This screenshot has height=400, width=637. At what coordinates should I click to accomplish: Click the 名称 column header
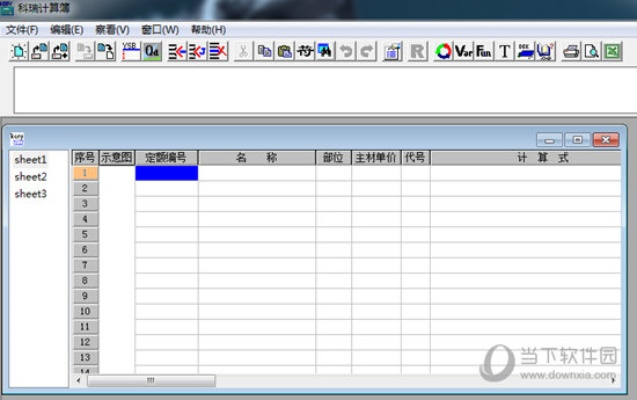pos(256,158)
